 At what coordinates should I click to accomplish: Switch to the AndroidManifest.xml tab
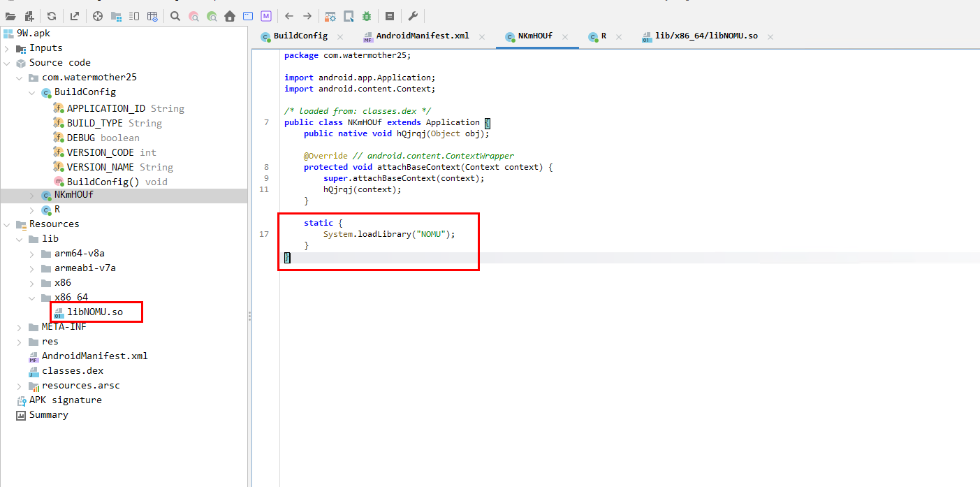point(422,36)
